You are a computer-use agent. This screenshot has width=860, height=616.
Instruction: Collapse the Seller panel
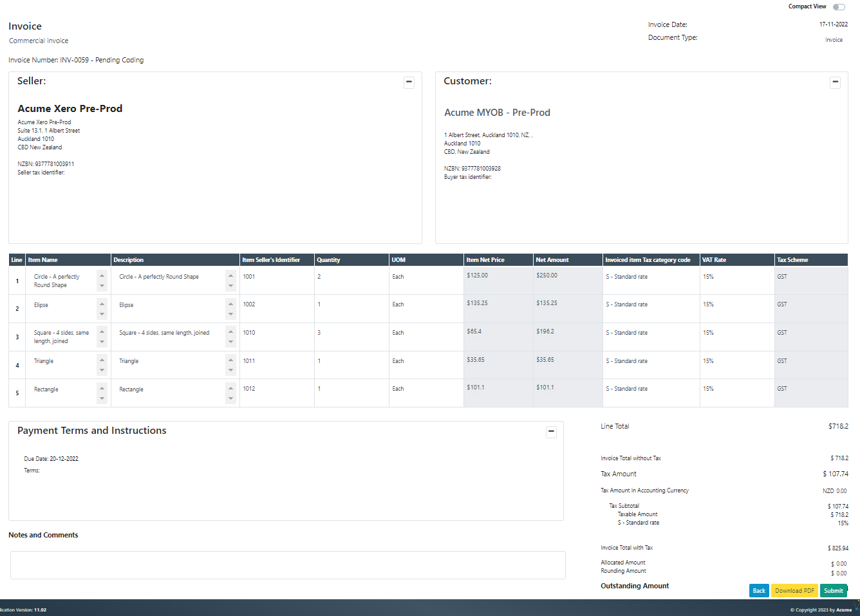409,82
